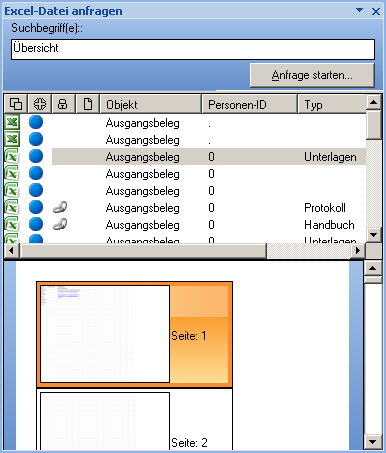Click the Typ column header
The width and height of the screenshot is (386, 453).
(x=332, y=104)
